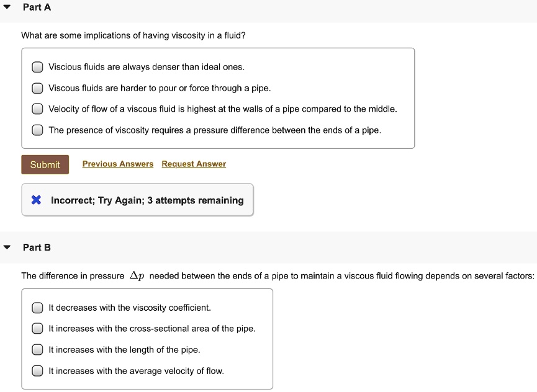Select 'presence of viscosity requires pressure difference' checkbox
This screenshot has height=392, width=537.
(37, 130)
